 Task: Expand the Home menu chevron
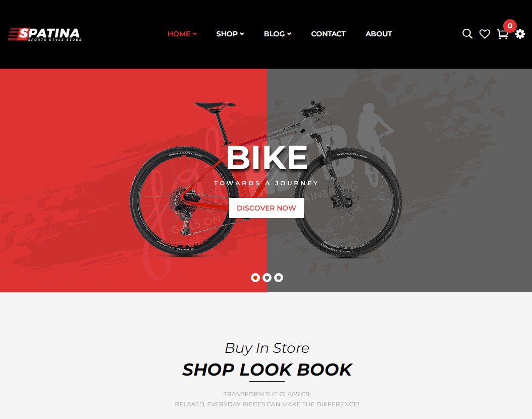tap(194, 34)
